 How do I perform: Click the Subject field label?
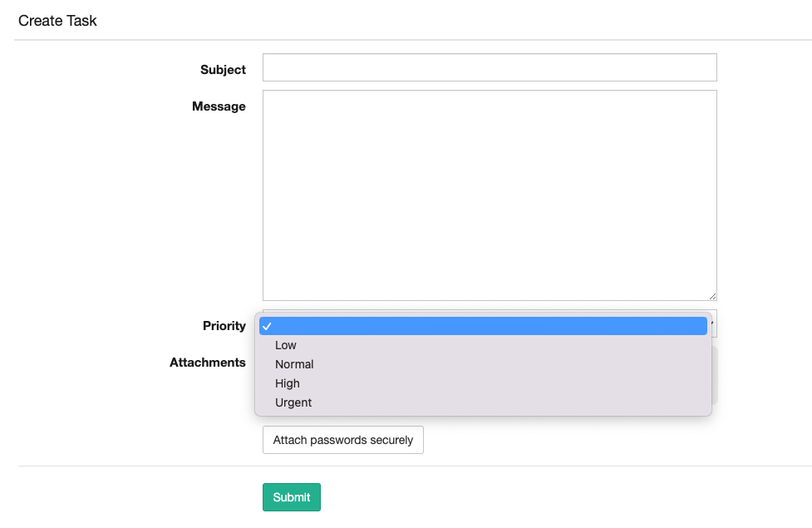[x=223, y=70]
